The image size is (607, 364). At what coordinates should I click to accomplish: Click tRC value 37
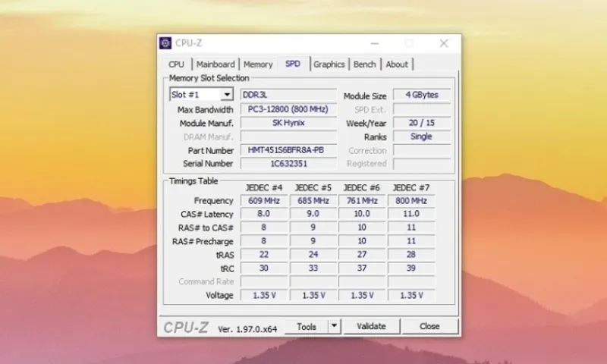click(x=362, y=268)
